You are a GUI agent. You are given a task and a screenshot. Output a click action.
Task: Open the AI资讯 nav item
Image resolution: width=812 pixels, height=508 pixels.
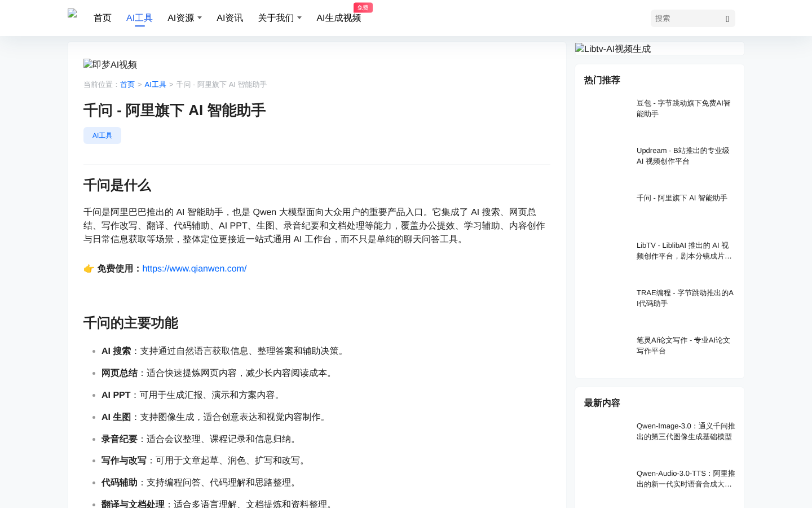coord(230,18)
